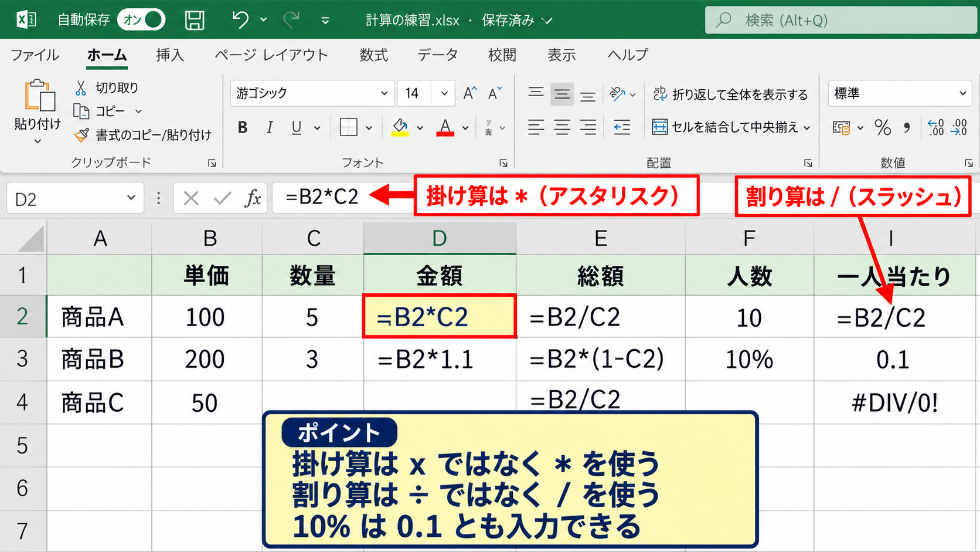Open the number format dropdown 標準
The width and height of the screenshot is (980, 552).
[x=962, y=93]
